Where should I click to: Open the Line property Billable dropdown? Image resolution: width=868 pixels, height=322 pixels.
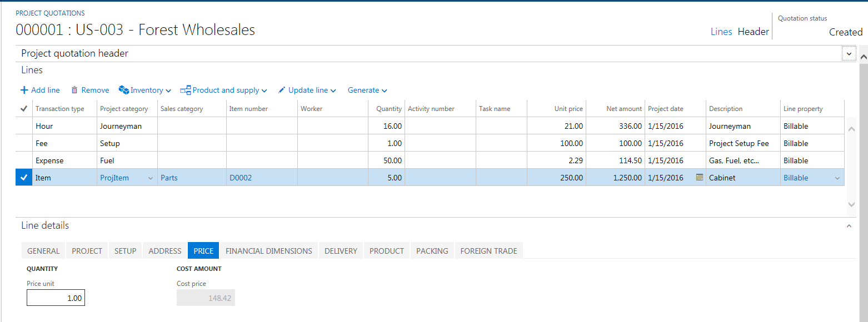click(837, 178)
